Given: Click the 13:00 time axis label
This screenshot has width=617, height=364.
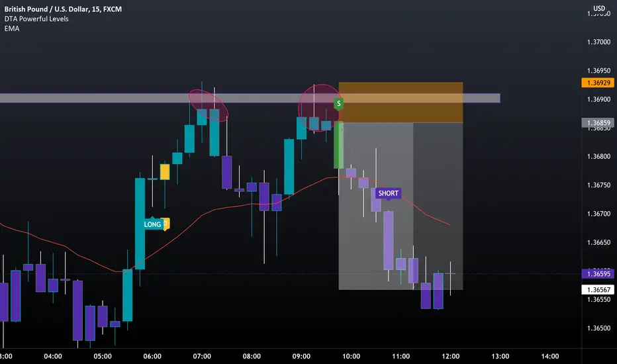Looking at the screenshot, I should tap(500, 356).
